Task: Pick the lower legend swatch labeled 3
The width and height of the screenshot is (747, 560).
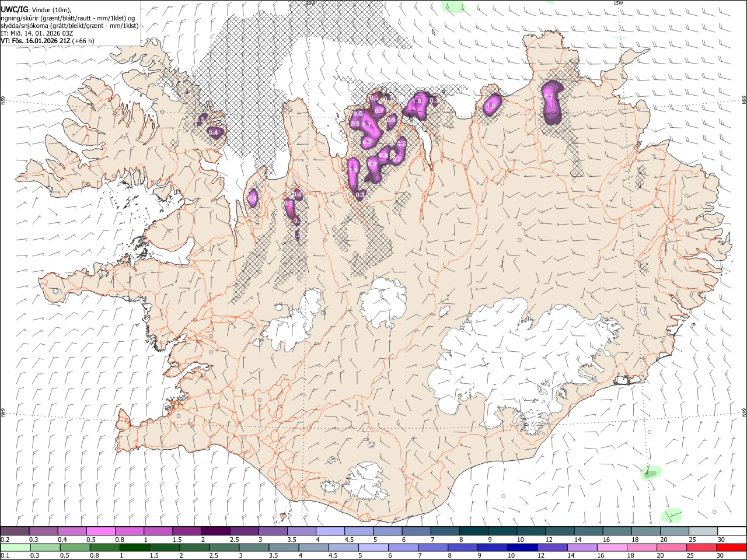Action: click(x=254, y=548)
